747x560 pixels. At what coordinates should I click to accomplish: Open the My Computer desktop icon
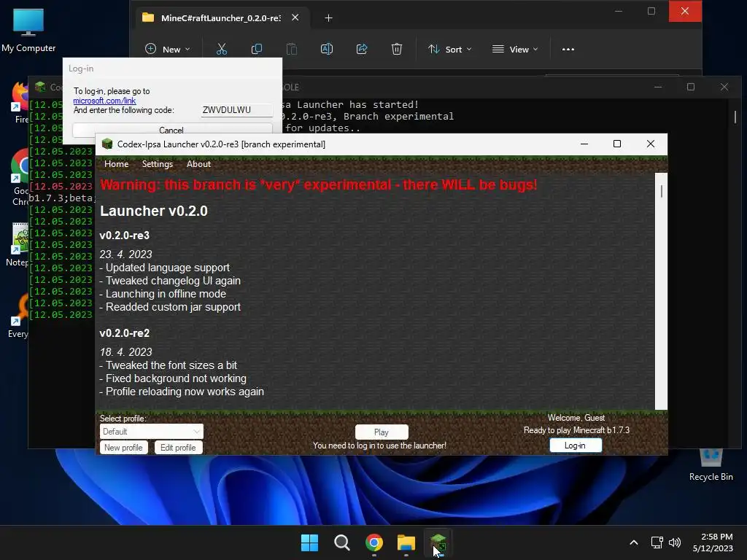pos(28,29)
